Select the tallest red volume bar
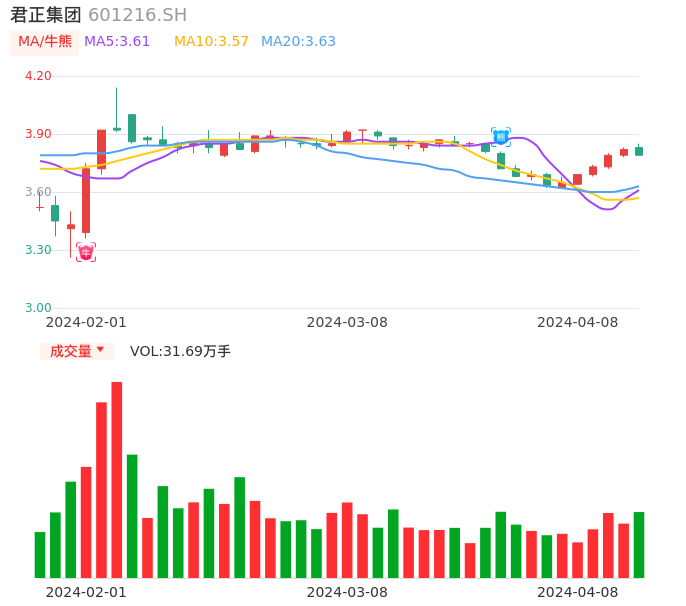 tap(117, 480)
